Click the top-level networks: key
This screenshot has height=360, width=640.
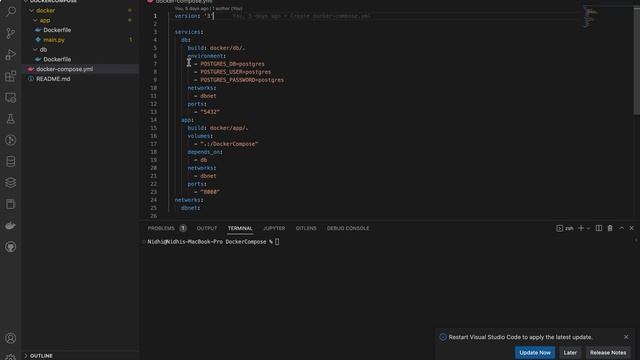pos(189,200)
